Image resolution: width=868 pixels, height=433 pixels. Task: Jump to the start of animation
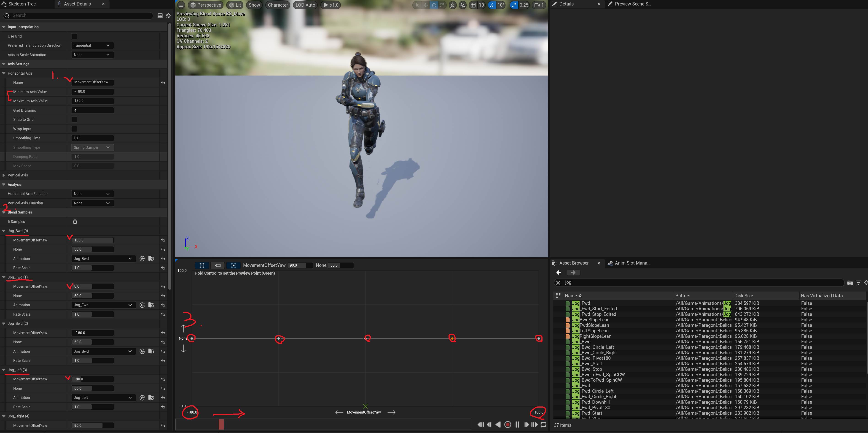click(481, 425)
